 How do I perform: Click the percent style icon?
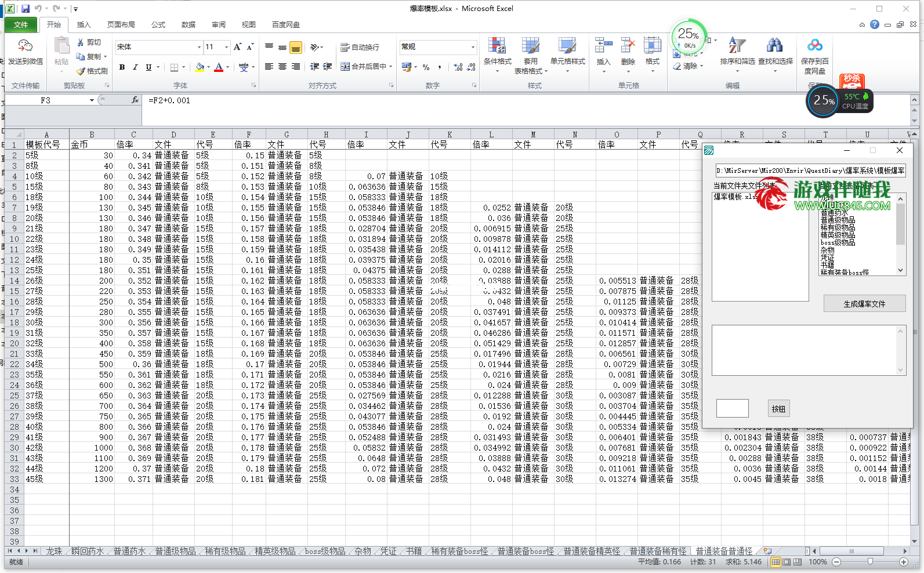point(426,67)
